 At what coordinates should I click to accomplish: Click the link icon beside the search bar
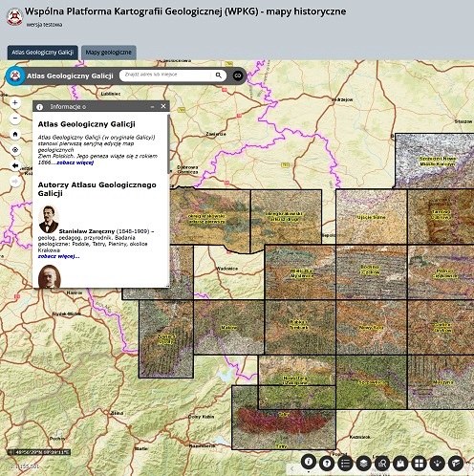coord(238,76)
